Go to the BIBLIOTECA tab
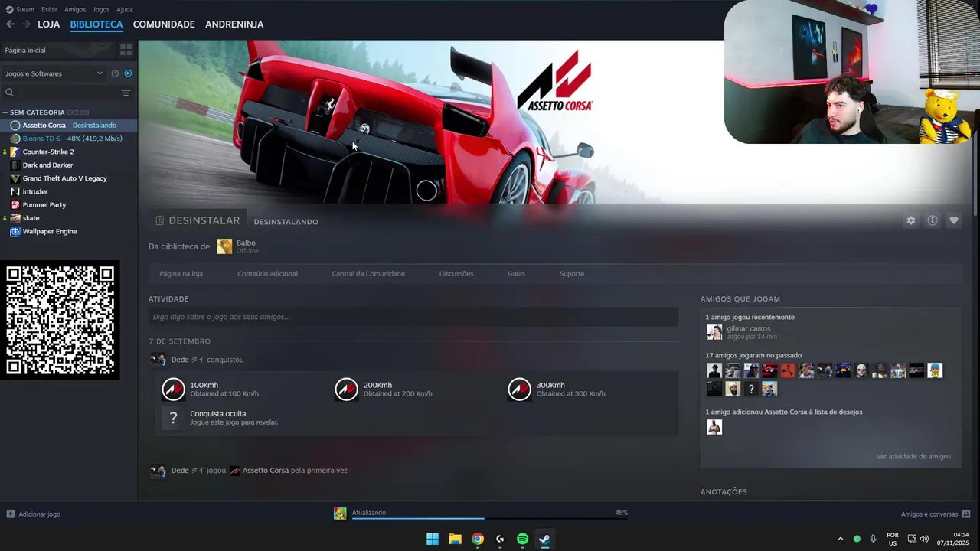The width and height of the screenshot is (980, 551). [x=96, y=24]
